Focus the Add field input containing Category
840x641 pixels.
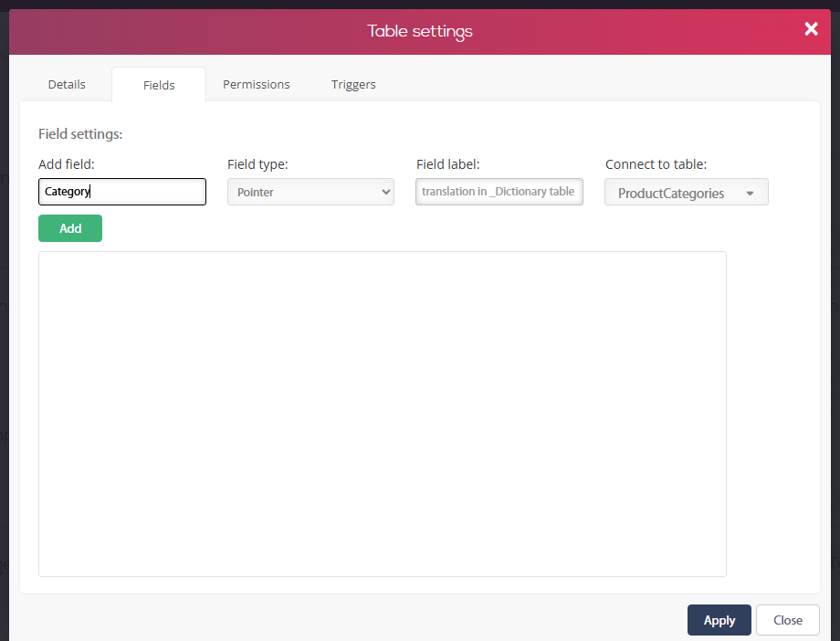pyautogui.click(x=122, y=192)
